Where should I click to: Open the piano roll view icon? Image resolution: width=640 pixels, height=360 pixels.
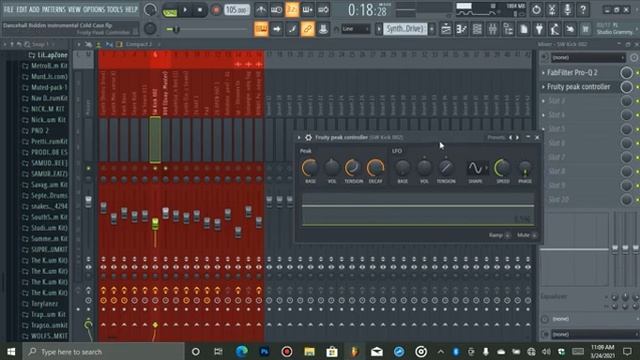pyautogui.click(x=462, y=29)
